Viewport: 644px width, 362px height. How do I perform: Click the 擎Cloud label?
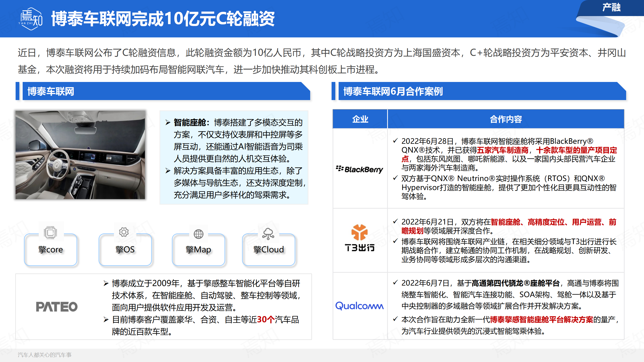(x=269, y=249)
